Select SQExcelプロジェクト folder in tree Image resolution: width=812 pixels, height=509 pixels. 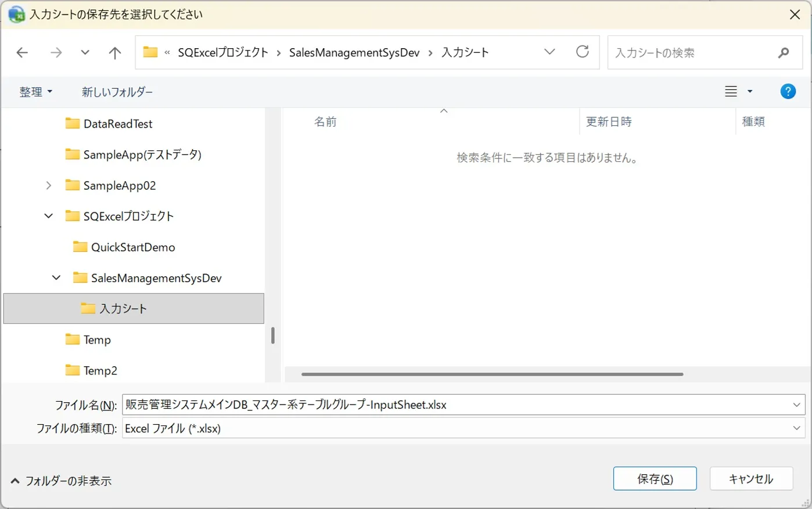(128, 216)
